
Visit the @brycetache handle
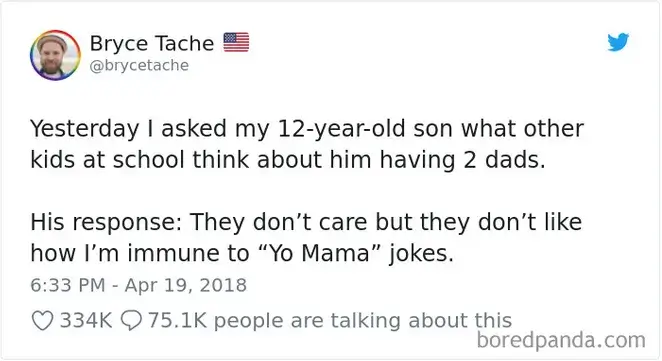tap(139, 65)
